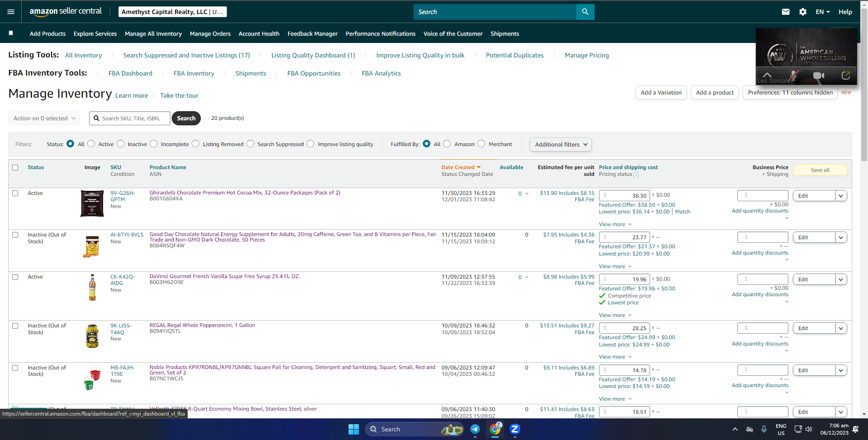Click the Add a Variation button
Screen dimensions: 868x440
click(x=661, y=92)
